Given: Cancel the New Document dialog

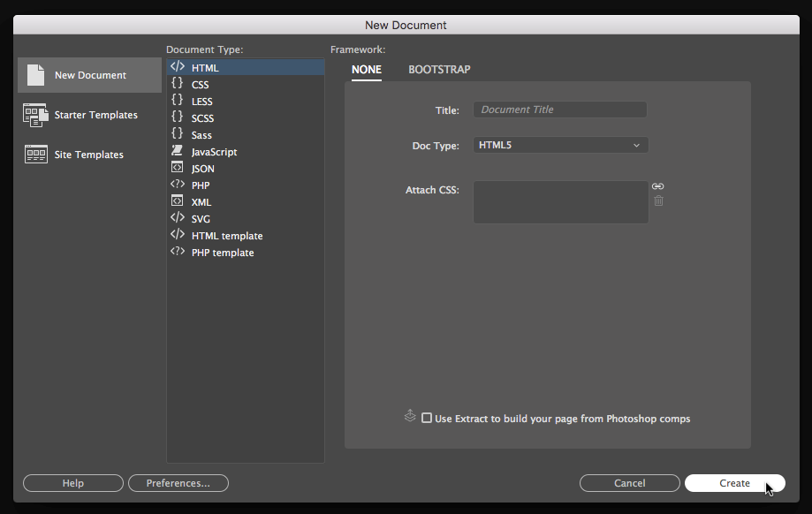Looking at the screenshot, I should click(x=629, y=483).
